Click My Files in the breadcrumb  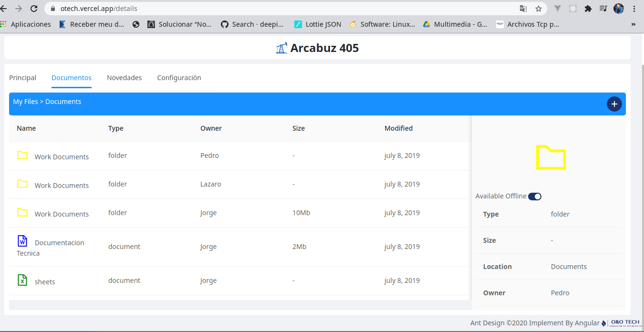point(25,102)
